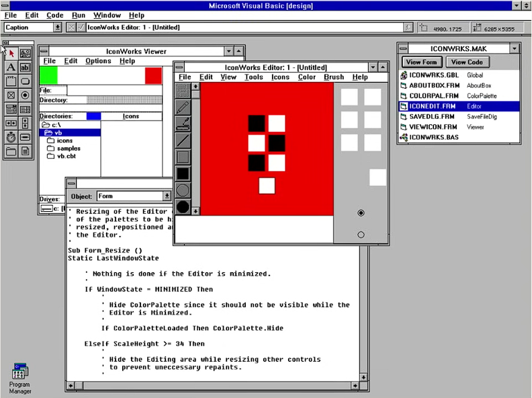This screenshot has width=532, height=398.
Task: Choose the paint roller fill tool in Editor
Action: pyautogui.click(x=183, y=124)
